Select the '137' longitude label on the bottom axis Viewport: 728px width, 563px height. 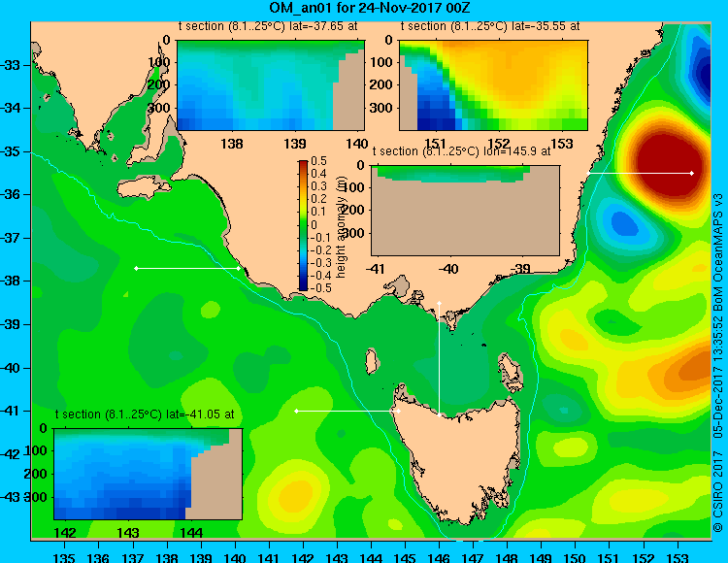(x=133, y=557)
